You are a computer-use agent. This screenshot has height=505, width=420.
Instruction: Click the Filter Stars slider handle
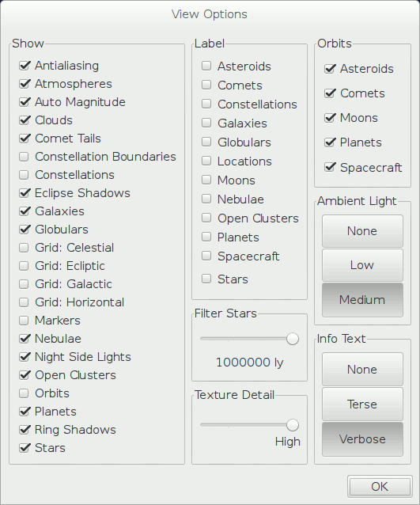292,339
